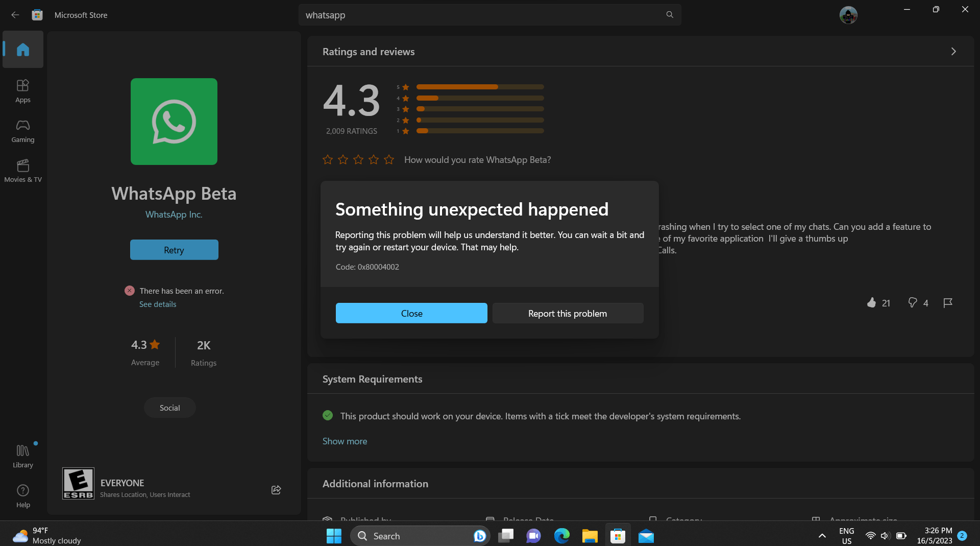This screenshot has height=546, width=980.
Task: Click the 2,009 RATINGS count
Action: point(352,131)
